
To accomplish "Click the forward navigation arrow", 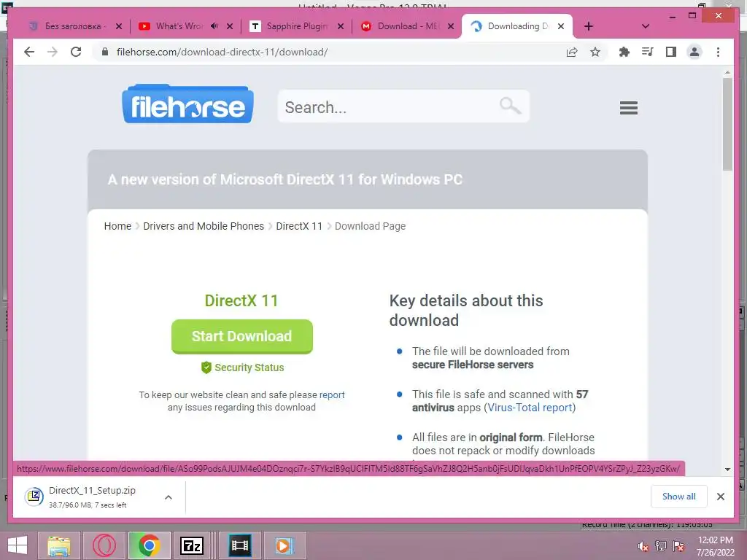I will (x=53, y=52).
